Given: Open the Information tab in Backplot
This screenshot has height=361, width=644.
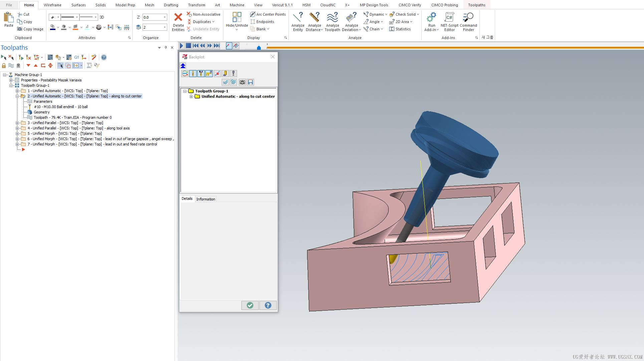Looking at the screenshot, I should (x=206, y=199).
